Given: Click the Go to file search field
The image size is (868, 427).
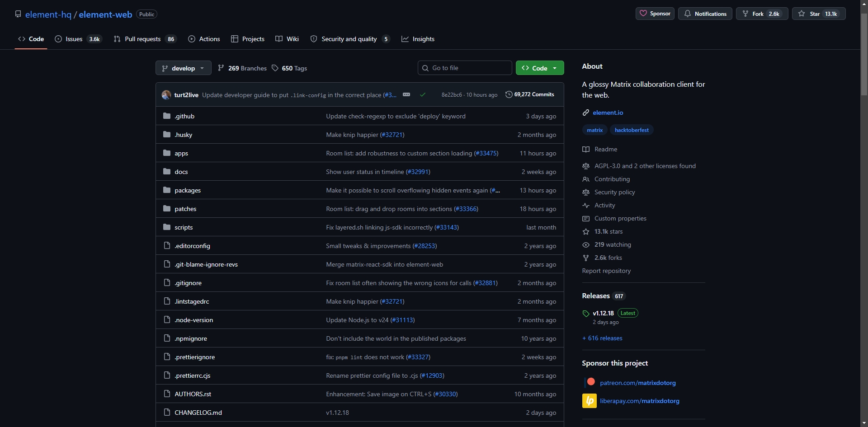Looking at the screenshot, I should pyautogui.click(x=465, y=68).
